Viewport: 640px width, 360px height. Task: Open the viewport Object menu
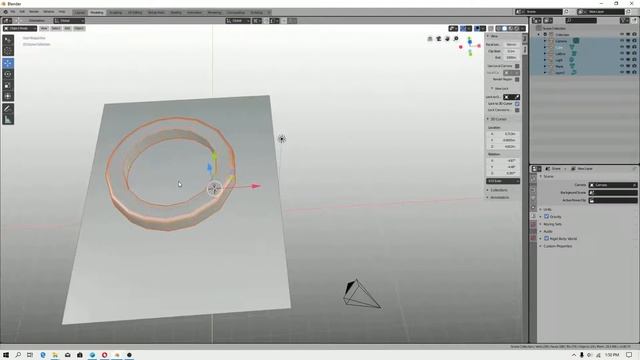click(x=79, y=29)
